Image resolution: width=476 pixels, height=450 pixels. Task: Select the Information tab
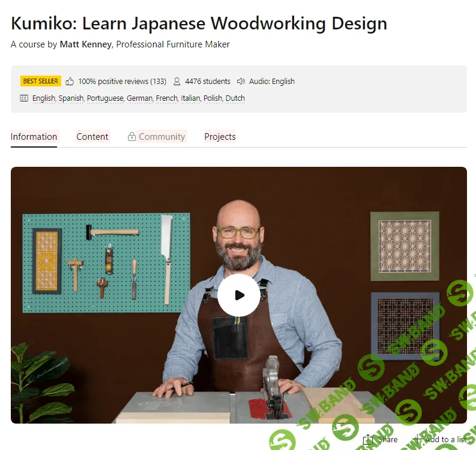[x=34, y=137]
